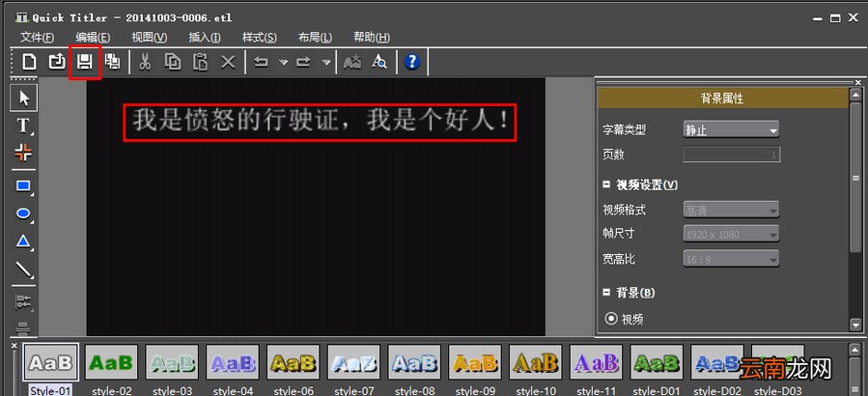Close the 背景属性 properties panel
868x396 pixels.
(857, 82)
